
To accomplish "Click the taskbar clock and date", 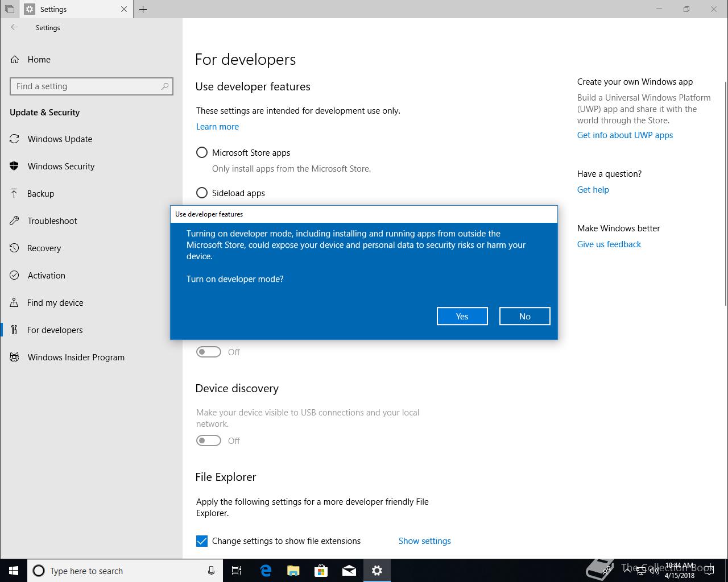I will (679, 571).
